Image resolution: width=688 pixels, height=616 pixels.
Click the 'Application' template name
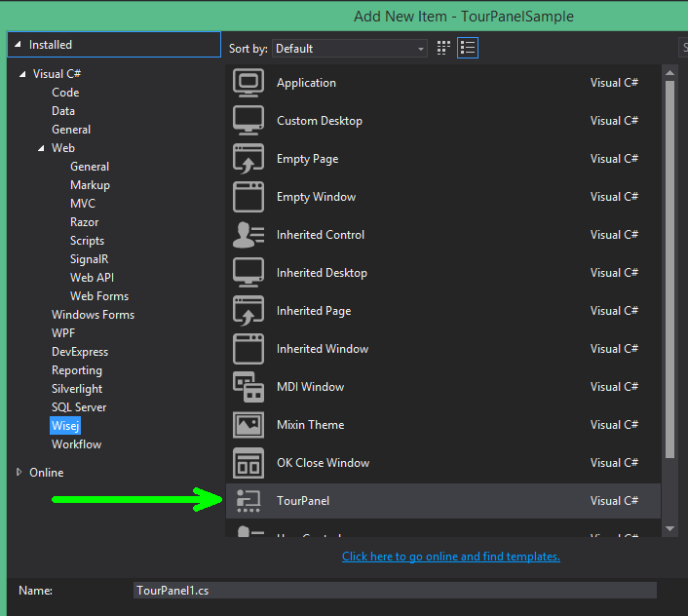306,83
